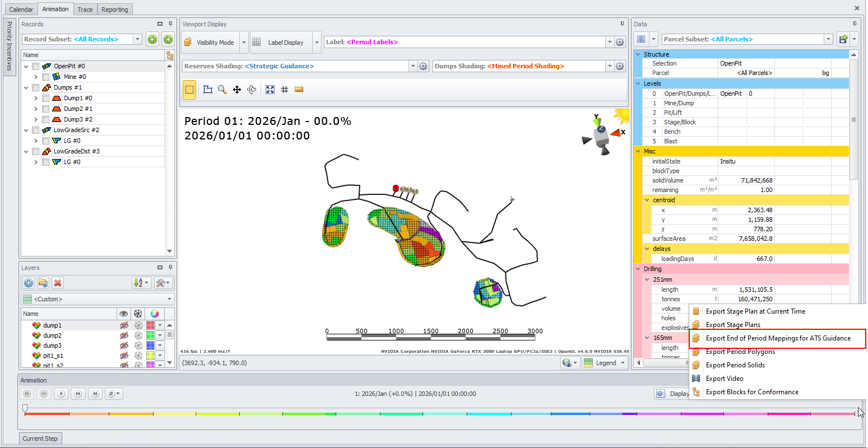Viewport: 868px width, 448px height.
Task: Check the OpenPit #0 record checkbox
Action: (36, 66)
